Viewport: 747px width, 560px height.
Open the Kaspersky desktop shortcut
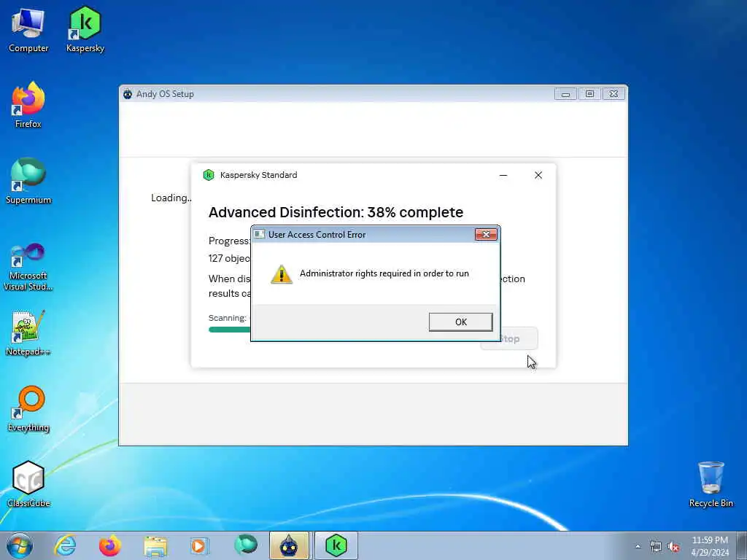click(x=85, y=30)
